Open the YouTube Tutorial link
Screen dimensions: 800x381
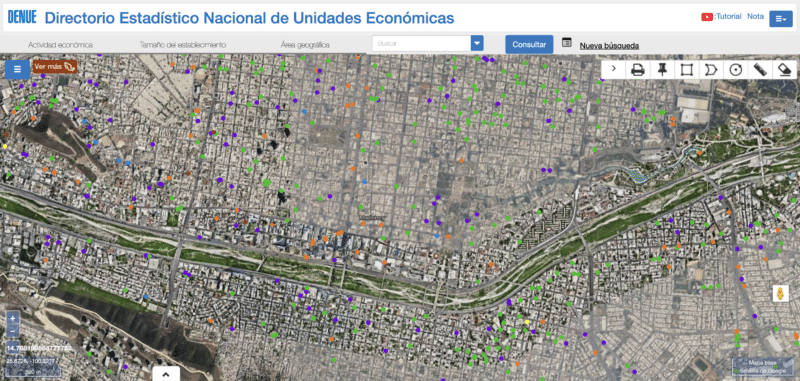(721, 16)
